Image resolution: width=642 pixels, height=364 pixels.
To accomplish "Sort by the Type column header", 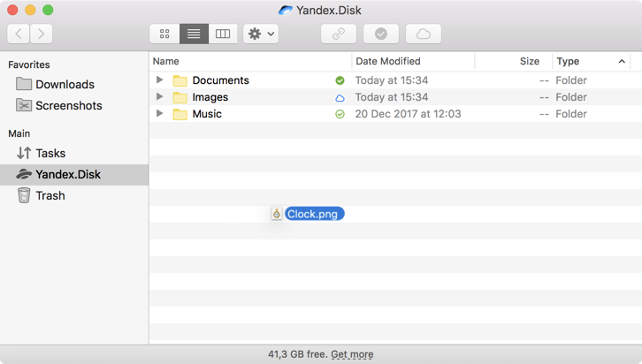I will pos(569,61).
